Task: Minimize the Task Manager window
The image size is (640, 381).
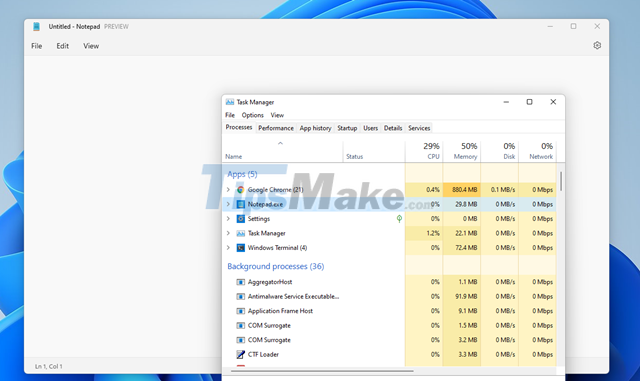Action: coord(506,102)
